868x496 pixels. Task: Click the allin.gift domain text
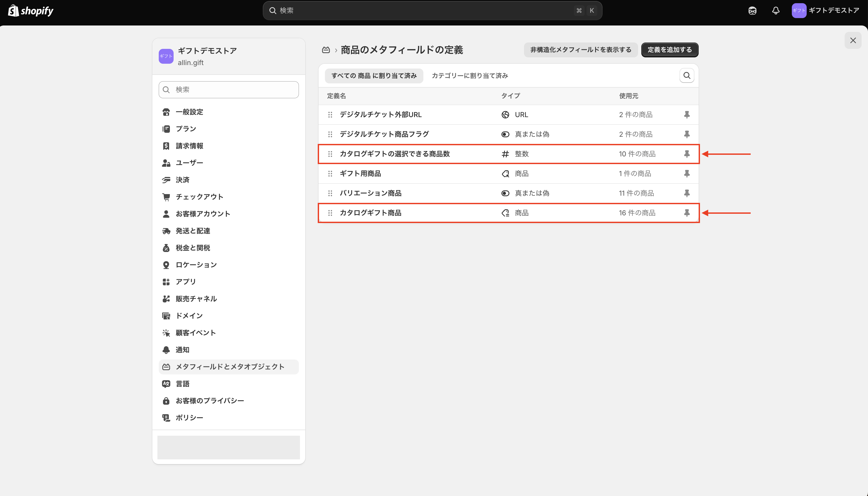point(190,63)
